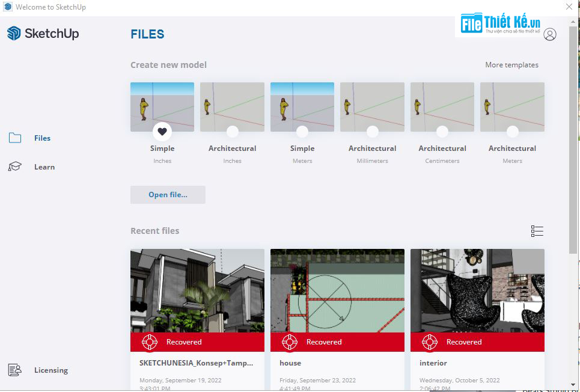Image resolution: width=580 pixels, height=392 pixels.
Task: Click the recovered lifebuoy icon on house
Action: point(290,342)
